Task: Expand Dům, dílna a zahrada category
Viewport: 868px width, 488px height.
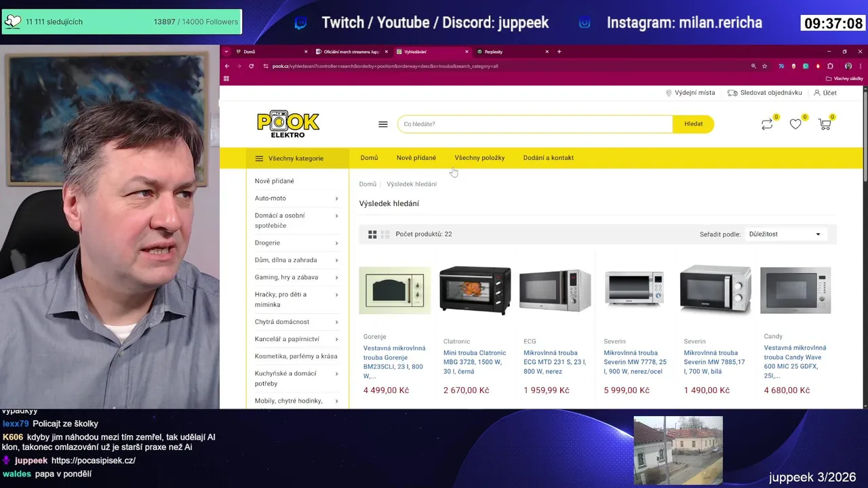Action: (336, 260)
